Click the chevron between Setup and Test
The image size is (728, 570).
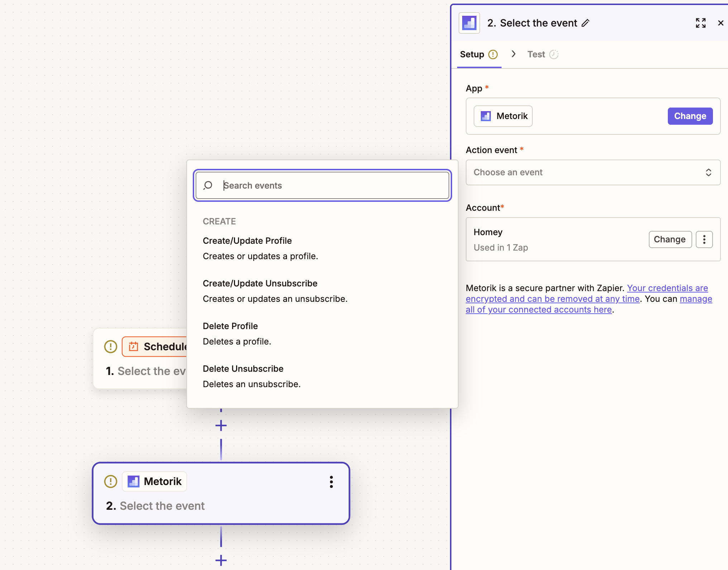(x=513, y=54)
